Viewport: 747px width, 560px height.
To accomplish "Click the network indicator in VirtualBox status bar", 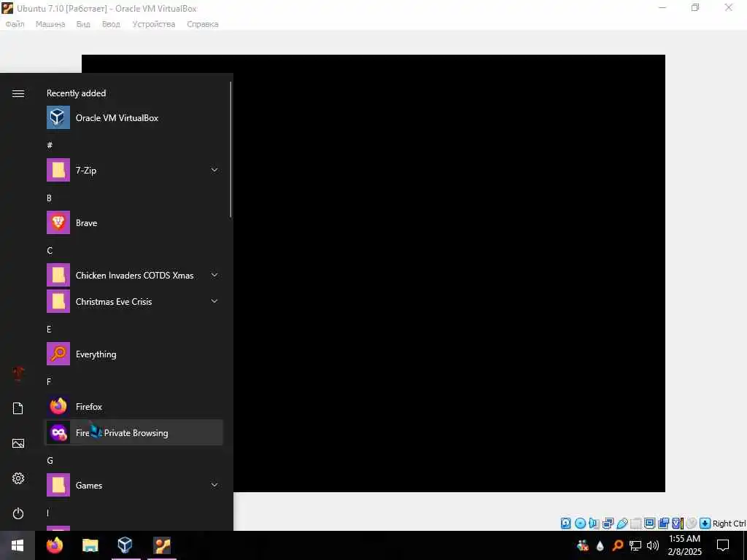I will 608,524.
